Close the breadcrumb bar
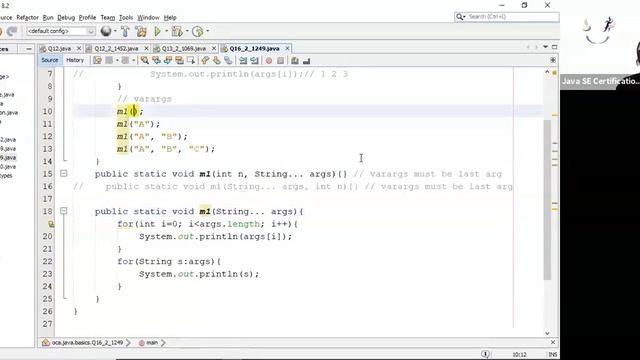Screen dimensions: 640x360 553,342
